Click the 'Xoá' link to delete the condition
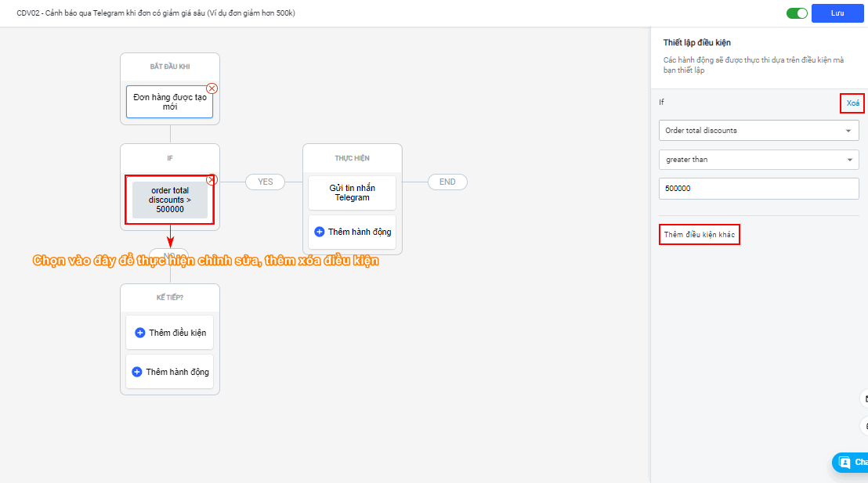This screenshot has height=483, width=868. [852, 103]
